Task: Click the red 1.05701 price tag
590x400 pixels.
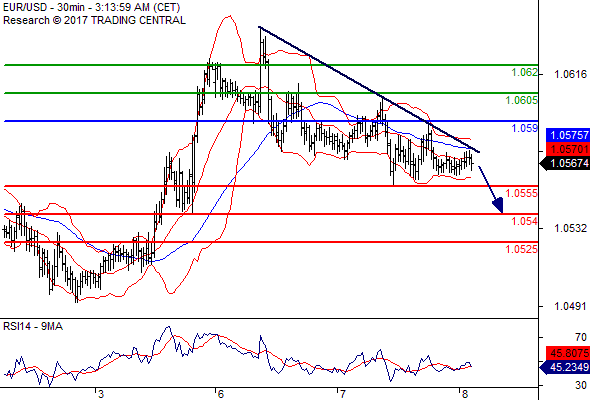Action: [568, 149]
